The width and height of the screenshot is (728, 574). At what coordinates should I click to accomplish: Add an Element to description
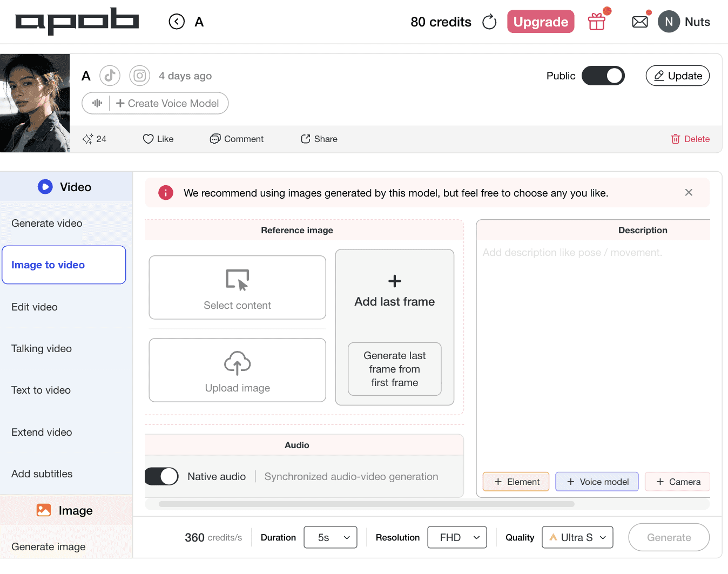click(516, 482)
